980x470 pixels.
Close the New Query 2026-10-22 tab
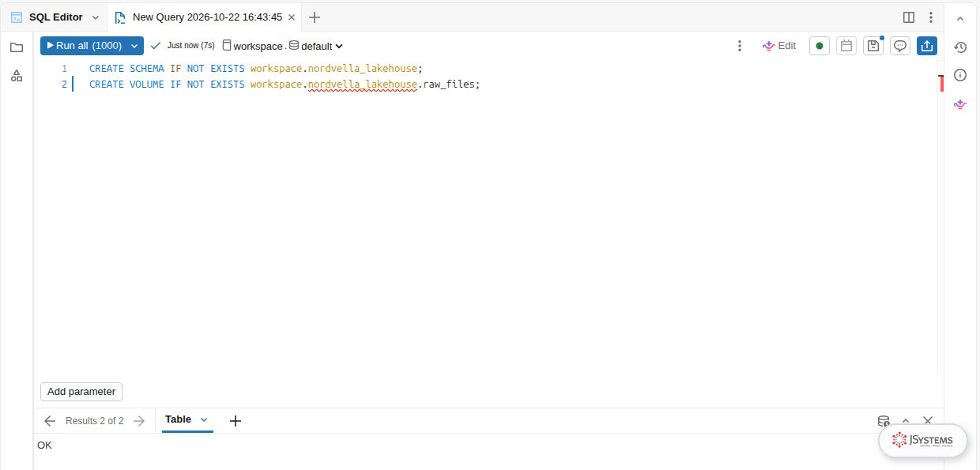pyautogui.click(x=292, y=17)
